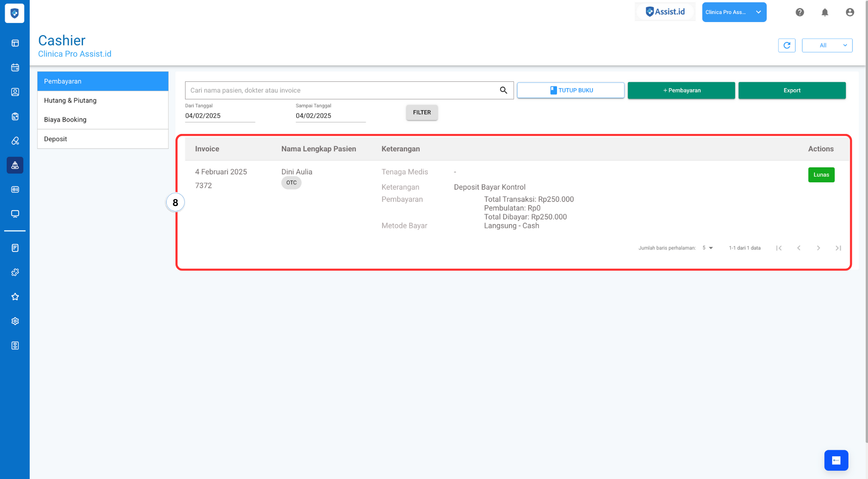
Task: Open the chat widget button
Action: click(x=836, y=460)
